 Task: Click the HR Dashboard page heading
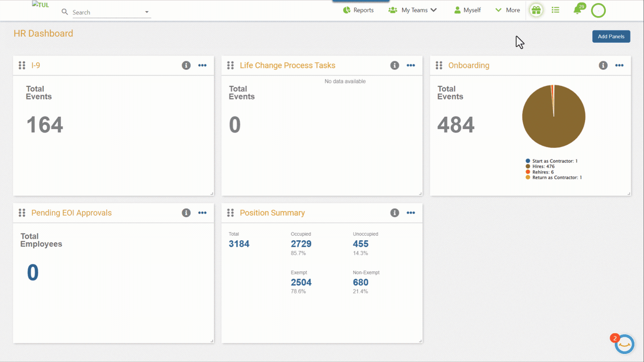pos(43,33)
